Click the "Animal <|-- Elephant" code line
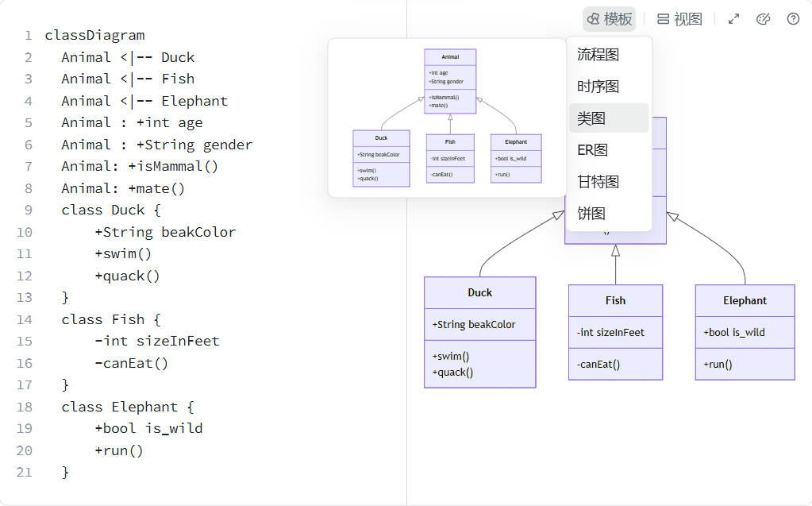 144,101
